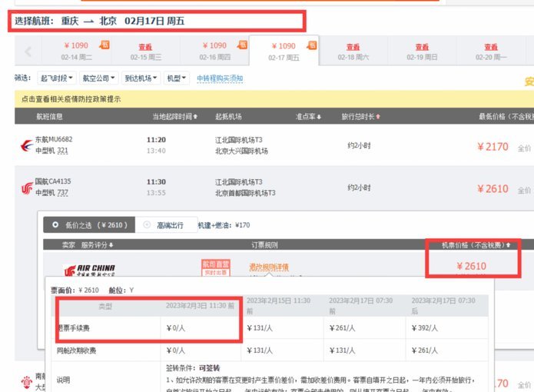Click low price badge on 02-16 tab
Viewport: 534px width, 392px height.
pos(243,45)
